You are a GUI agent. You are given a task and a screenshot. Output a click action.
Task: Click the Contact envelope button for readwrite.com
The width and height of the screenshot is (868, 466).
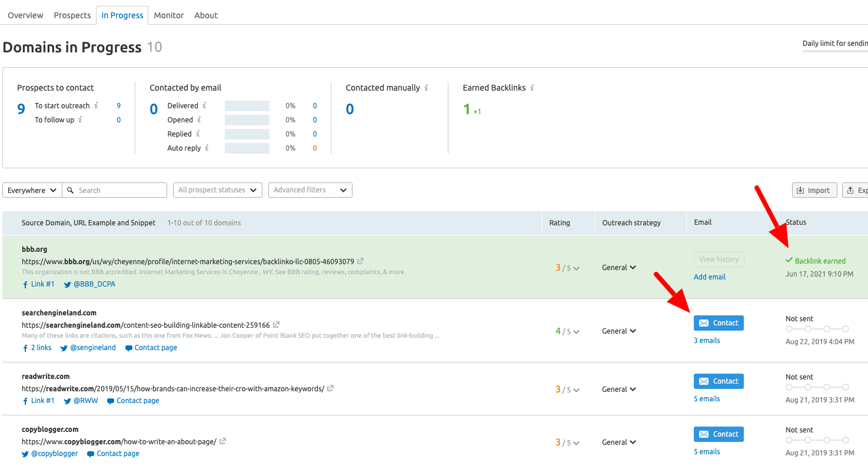coord(719,381)
